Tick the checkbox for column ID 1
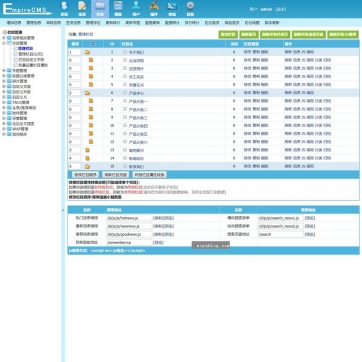362x362 pixels. [125, 52]
